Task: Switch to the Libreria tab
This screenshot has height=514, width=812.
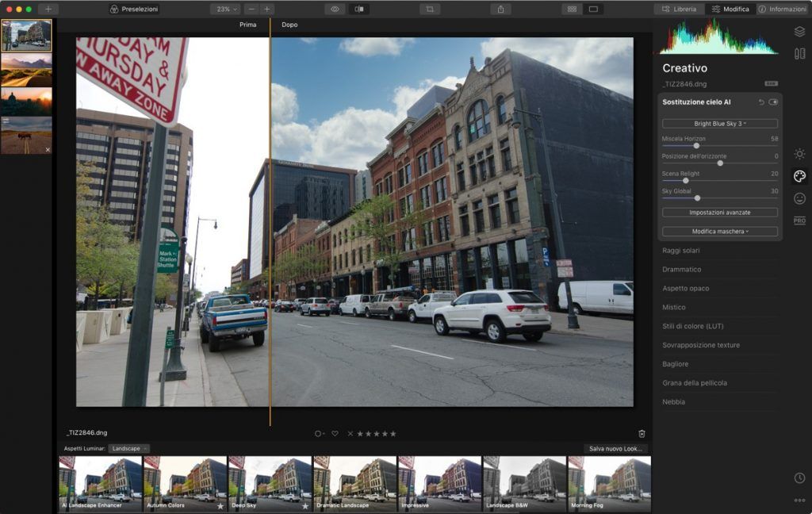Action: coord(679,9)
